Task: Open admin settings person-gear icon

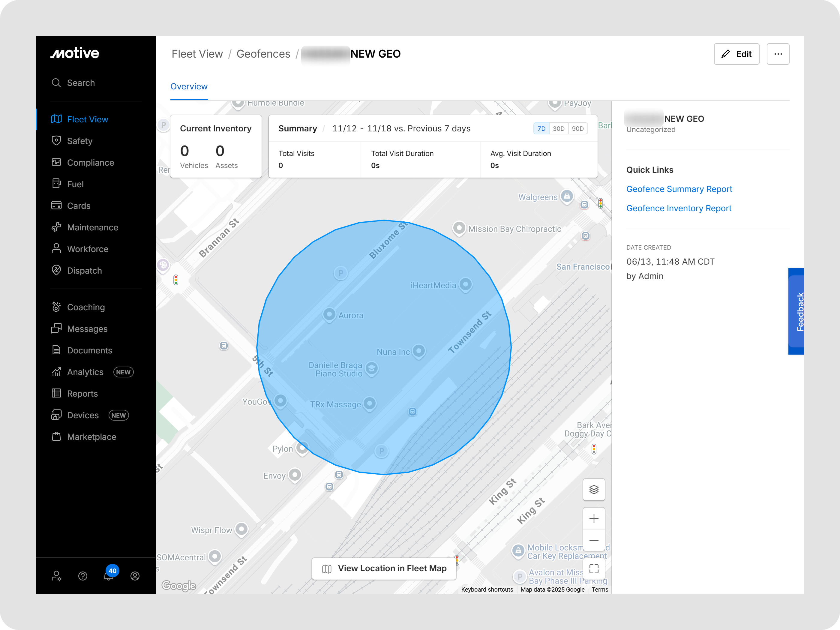Action: [56, 576]
